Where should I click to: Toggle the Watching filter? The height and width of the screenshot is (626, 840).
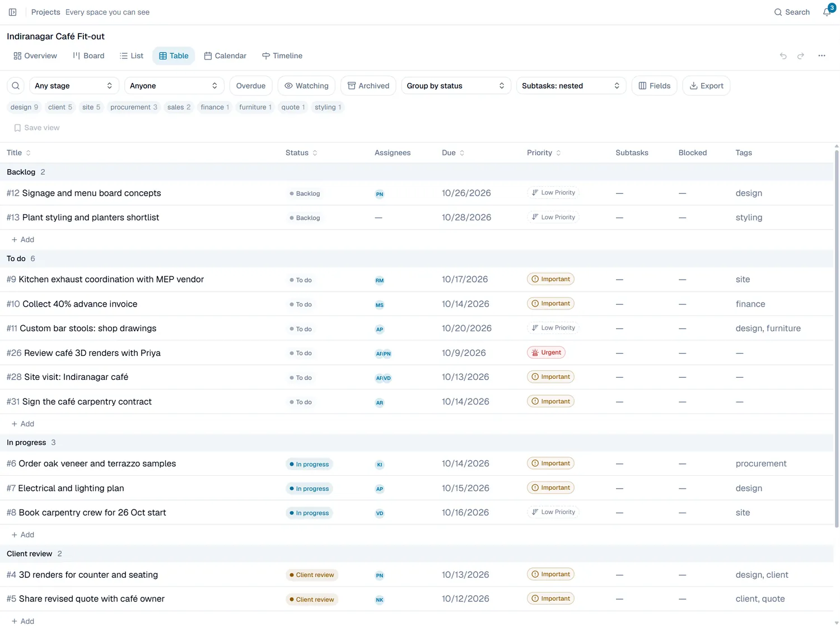pyautogui.click(x=306, y=86)
